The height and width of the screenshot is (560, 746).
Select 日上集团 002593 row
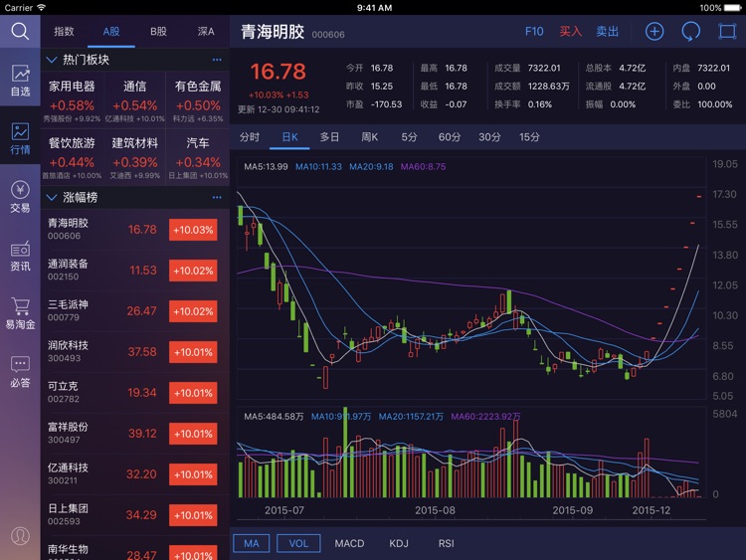tap(135, 515)
